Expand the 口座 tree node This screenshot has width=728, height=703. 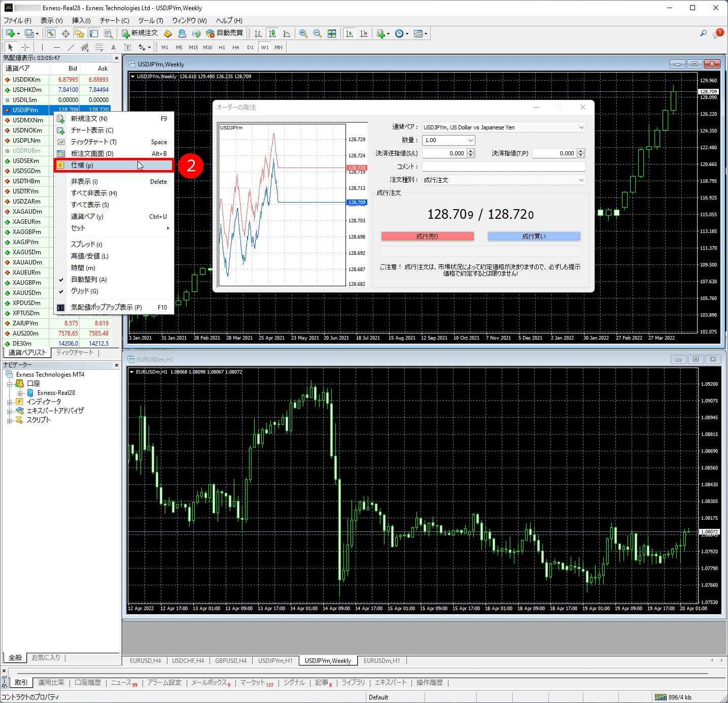click(x=9, y=384)
